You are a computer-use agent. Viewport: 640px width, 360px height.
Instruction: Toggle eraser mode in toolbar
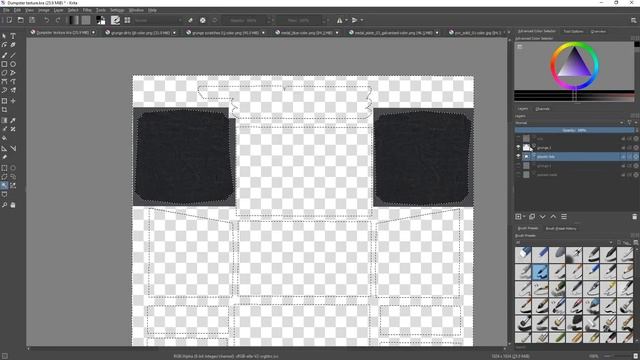point(191,20)
